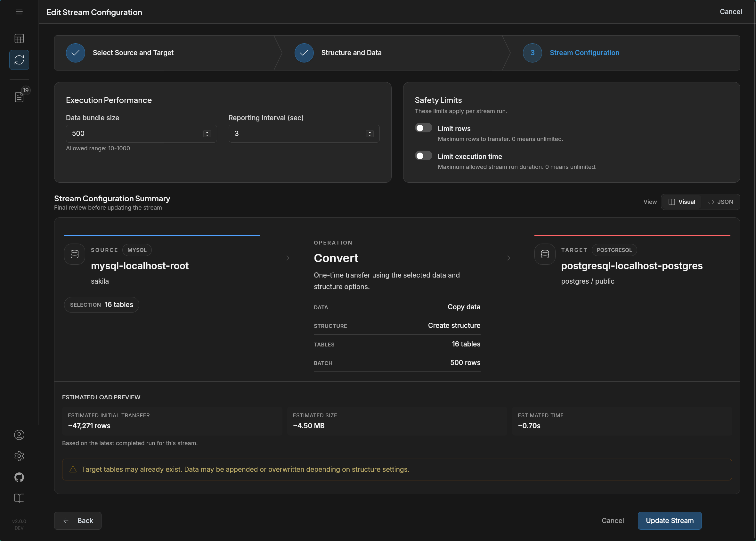Click the 19 notification badge
The image size is (756, 541).
26,90
